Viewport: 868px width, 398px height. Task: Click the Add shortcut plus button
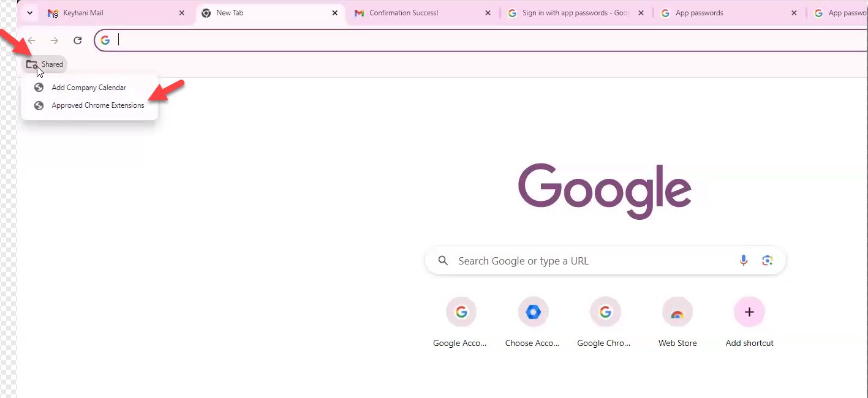click(749, 312)
